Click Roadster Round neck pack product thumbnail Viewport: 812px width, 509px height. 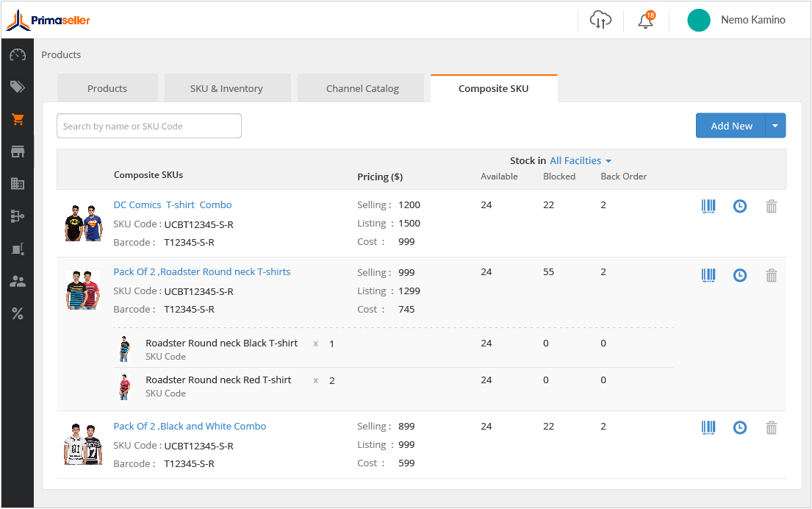pyautogui.click(x=83, y=290)
